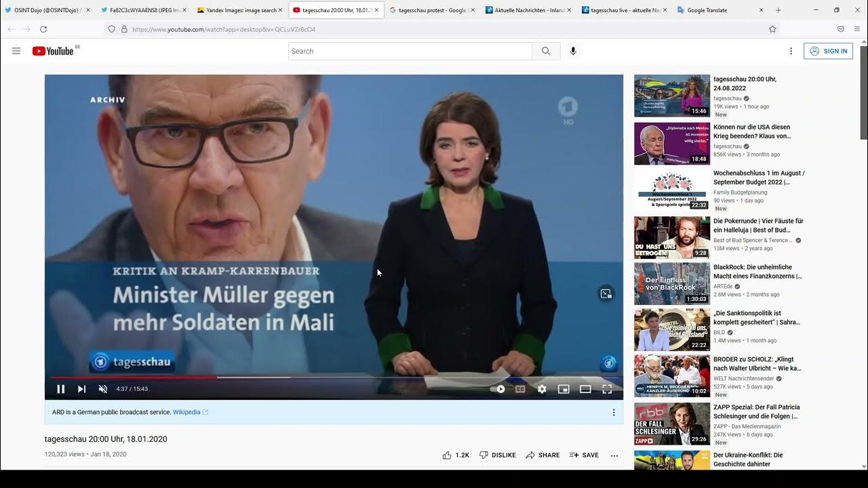The width and height of the screenshot is (868, 488).
Task: Open player settings gear
Action: point(542,389)
